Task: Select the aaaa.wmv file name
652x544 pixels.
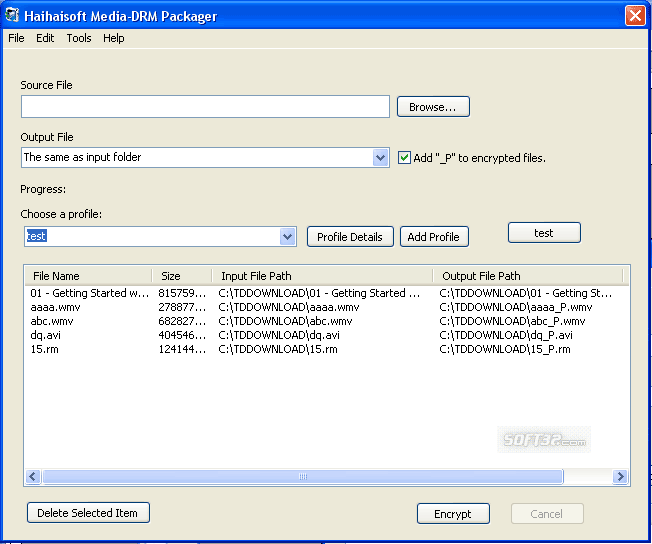Action: point(55,307)
